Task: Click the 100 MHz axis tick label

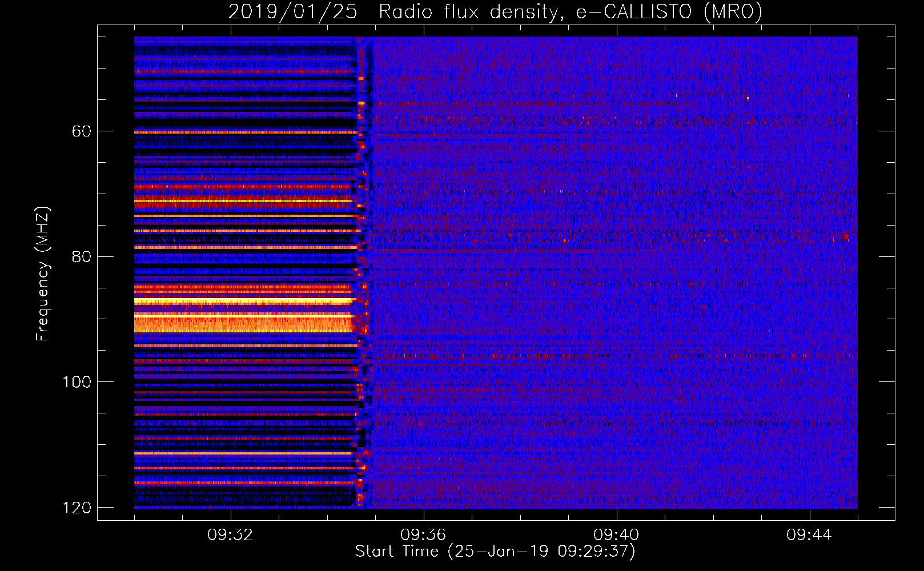Action: click(x=77, y=382)
